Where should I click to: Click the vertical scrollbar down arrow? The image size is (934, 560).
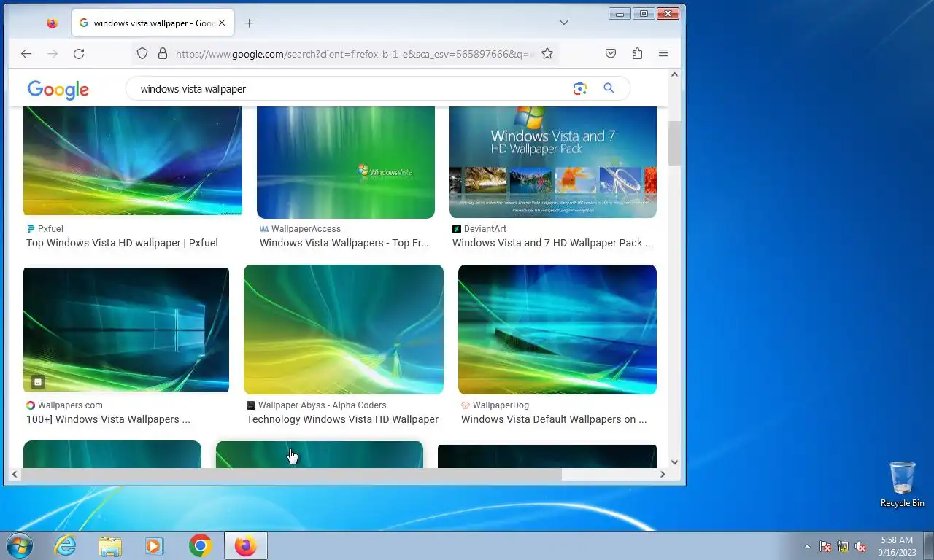point(674,462)
